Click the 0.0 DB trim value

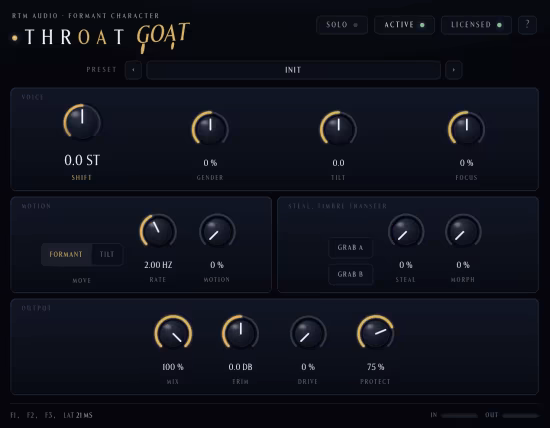pos(240,367)
